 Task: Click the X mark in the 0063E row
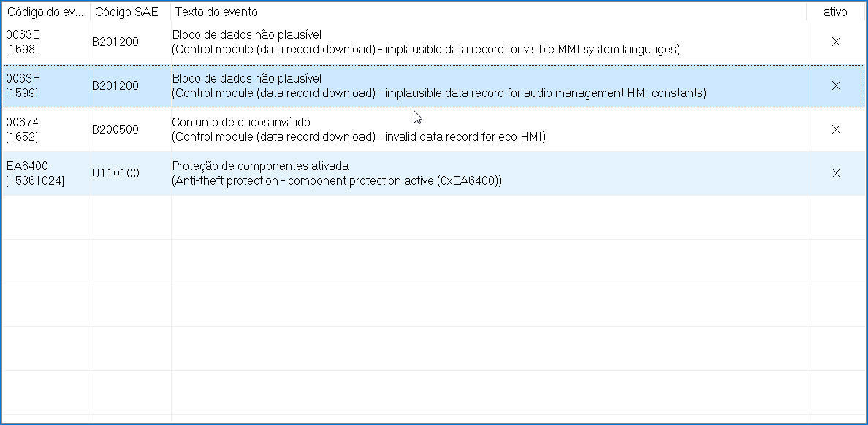click(x=836, y=42)
